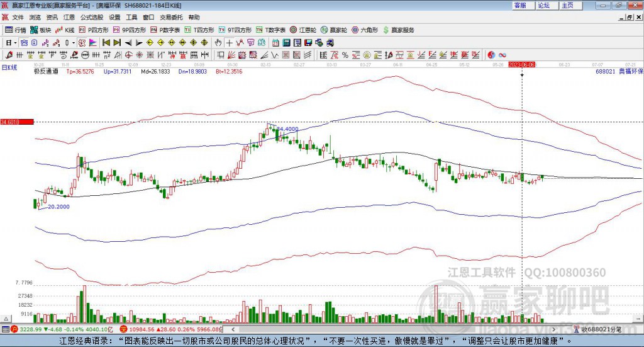Screen dimensions: 644x347
Task: Switch to the K线 chart view
Action: pos(65,30)
